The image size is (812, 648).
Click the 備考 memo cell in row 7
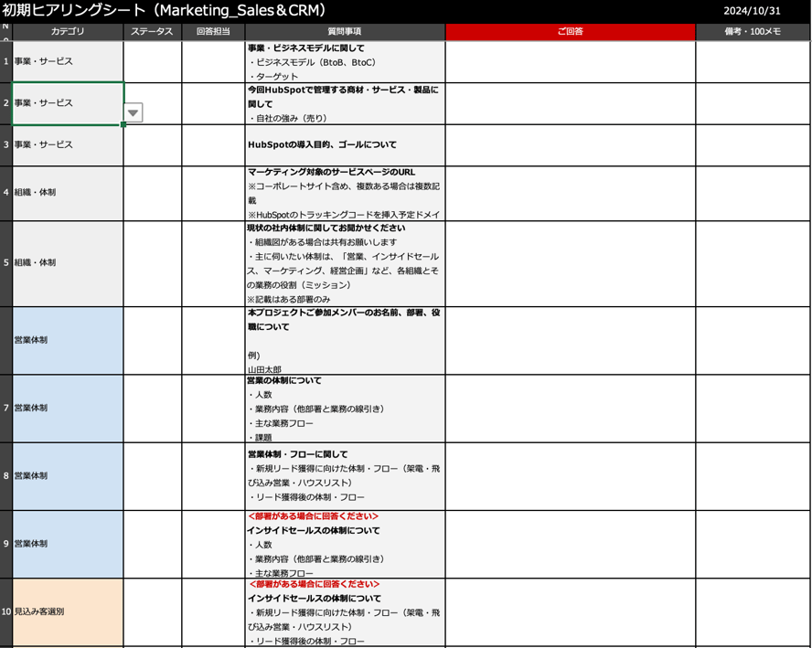[753, 409]
